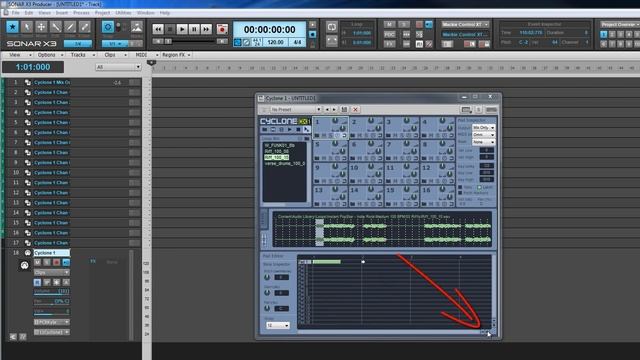The width and height of the screenshot is (640, 360).
Task: Delete Cyclone preset with red X
Action: [356, 109]
